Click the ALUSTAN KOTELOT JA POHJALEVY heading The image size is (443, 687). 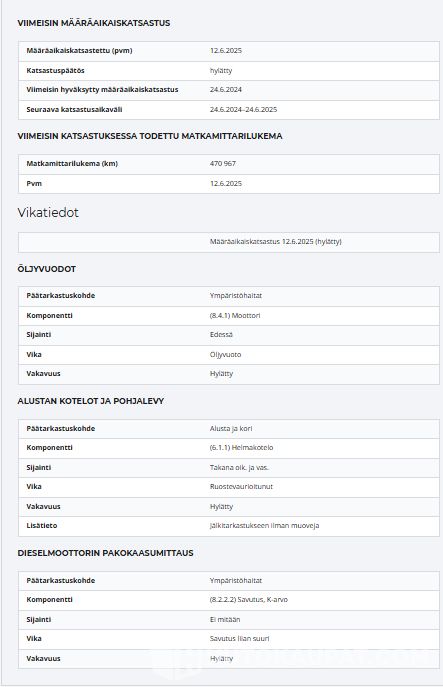pyautogui.click(x=91, y=401)
